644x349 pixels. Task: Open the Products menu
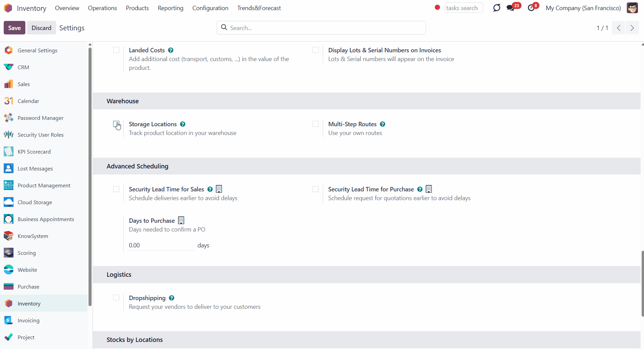[137, 8]
